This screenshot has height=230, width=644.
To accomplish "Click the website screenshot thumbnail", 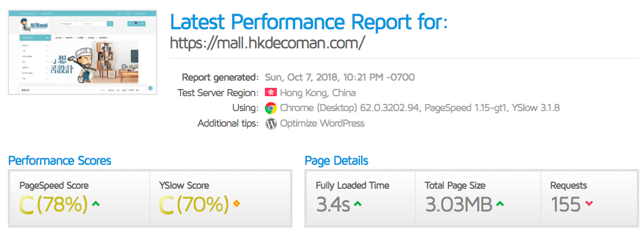I will click(83, 53).
